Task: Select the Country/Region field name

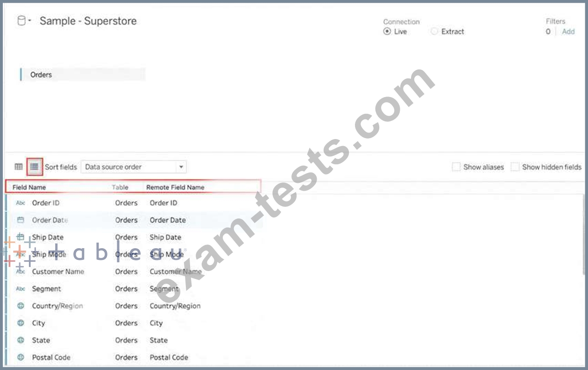Action: (x=57, y=306)
